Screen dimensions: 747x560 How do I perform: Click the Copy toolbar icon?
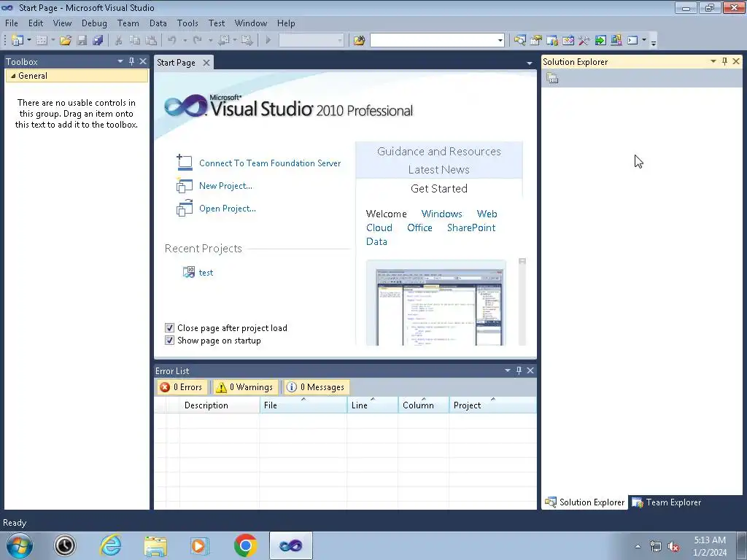(x=135, y=41)
